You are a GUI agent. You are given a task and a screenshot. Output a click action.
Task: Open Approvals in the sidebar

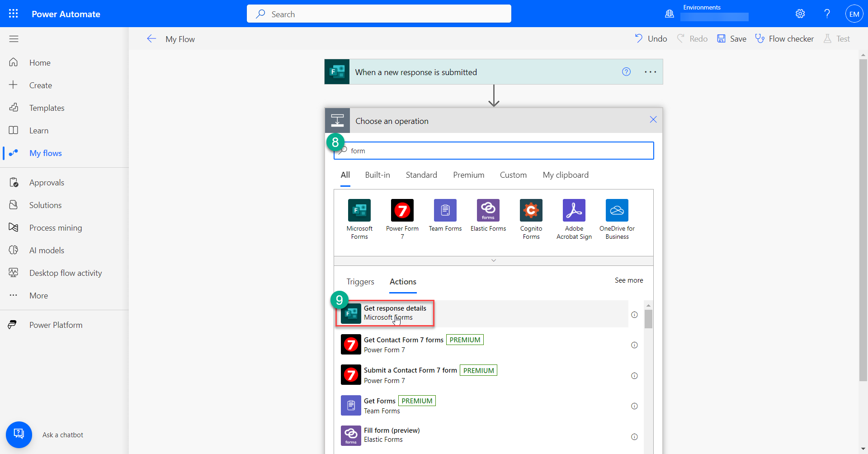64,182
